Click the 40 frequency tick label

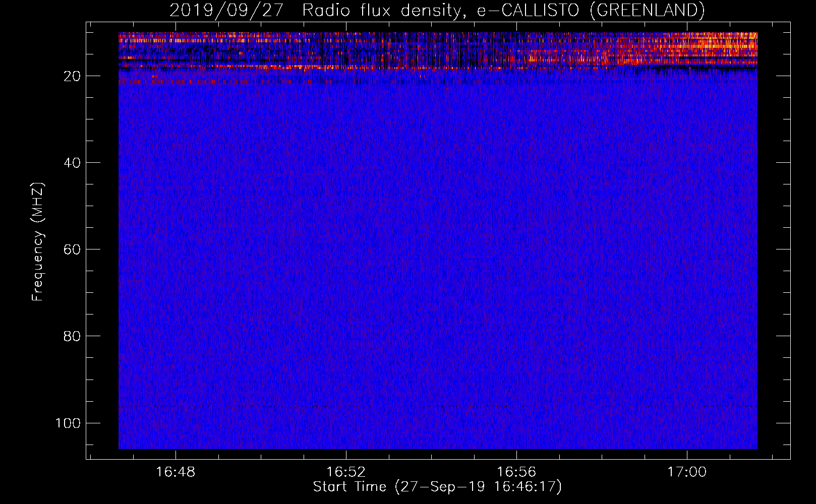point(72,163)
